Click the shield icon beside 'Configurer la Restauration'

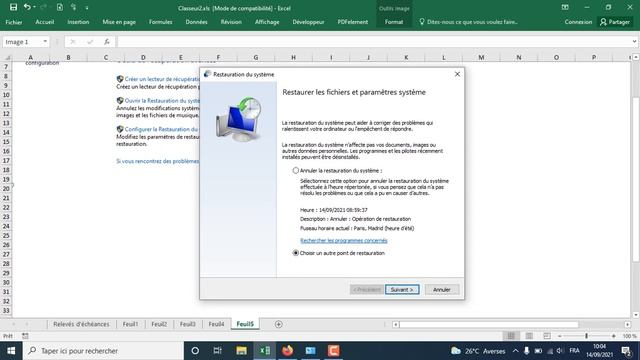(120, 129)
